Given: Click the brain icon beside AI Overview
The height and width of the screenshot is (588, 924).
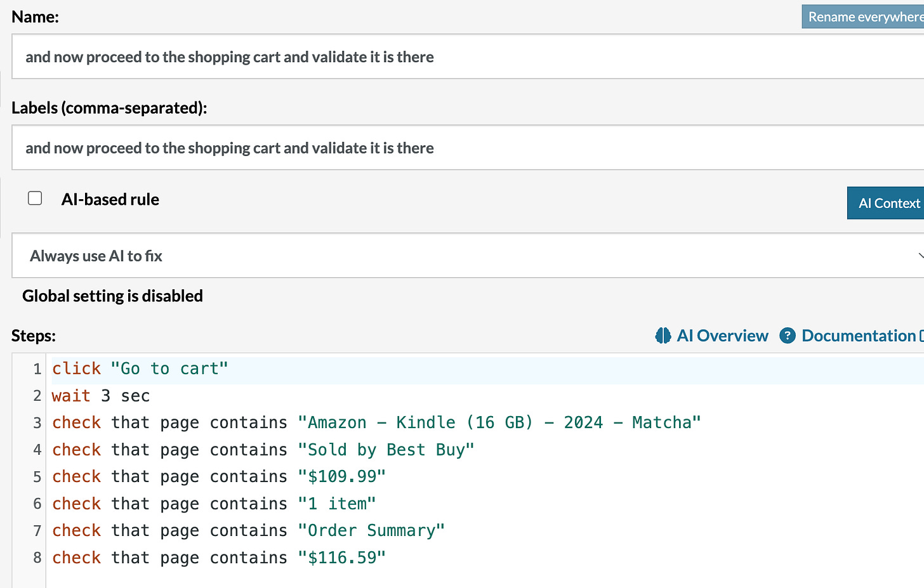Looking at the screenshot, I should [663, 336].
